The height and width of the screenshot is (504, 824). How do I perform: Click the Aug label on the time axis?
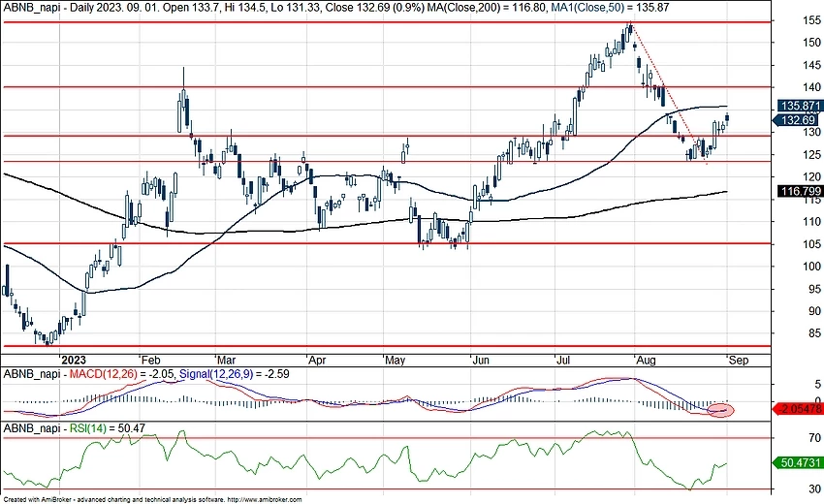point(646,361)
